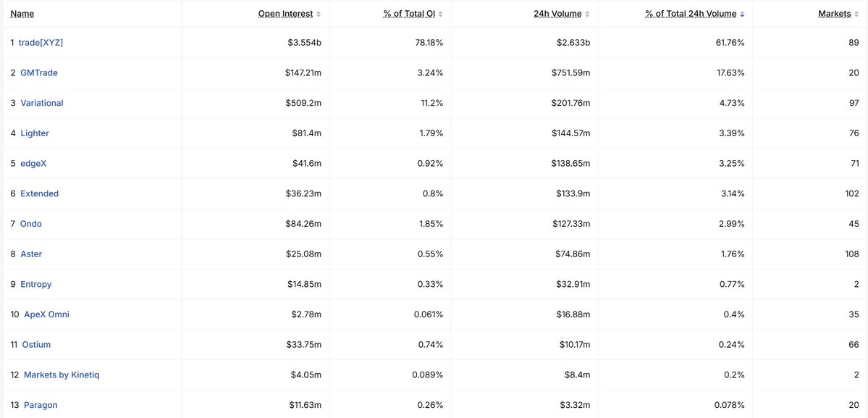The height and width of the screenshot is (418, 868).
Task: Select the Entropy link
Action: 36,284
